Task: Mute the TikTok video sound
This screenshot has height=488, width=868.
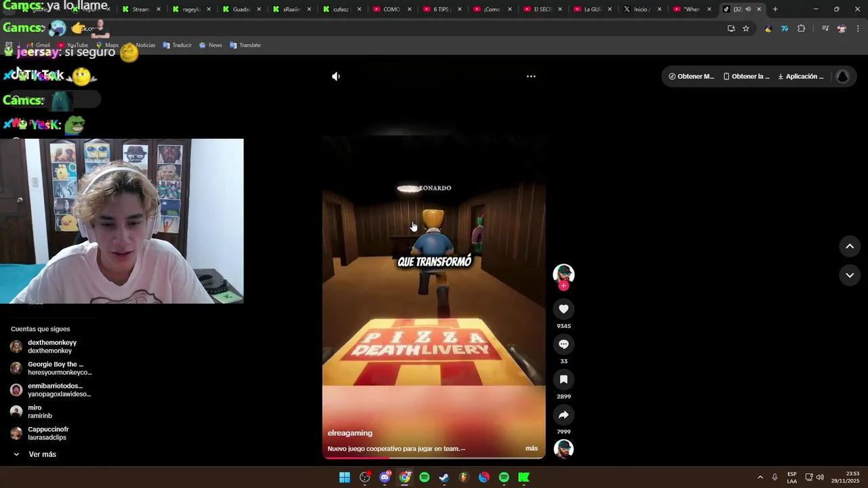Action: click(336, 77)
